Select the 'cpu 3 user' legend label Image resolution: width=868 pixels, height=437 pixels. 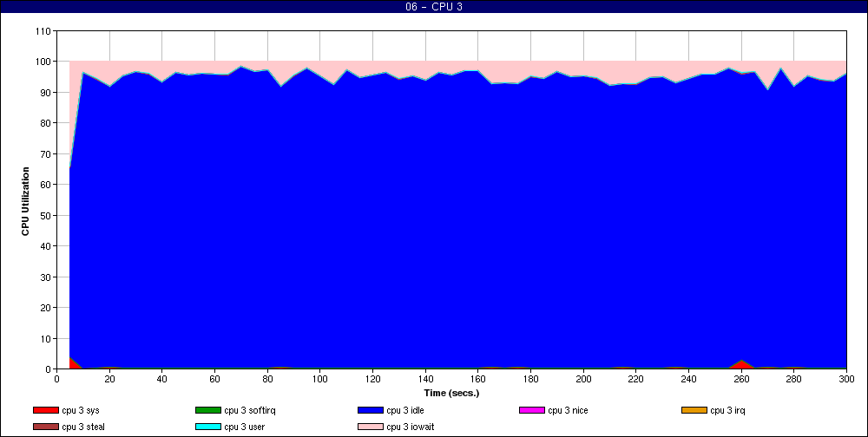244,427
